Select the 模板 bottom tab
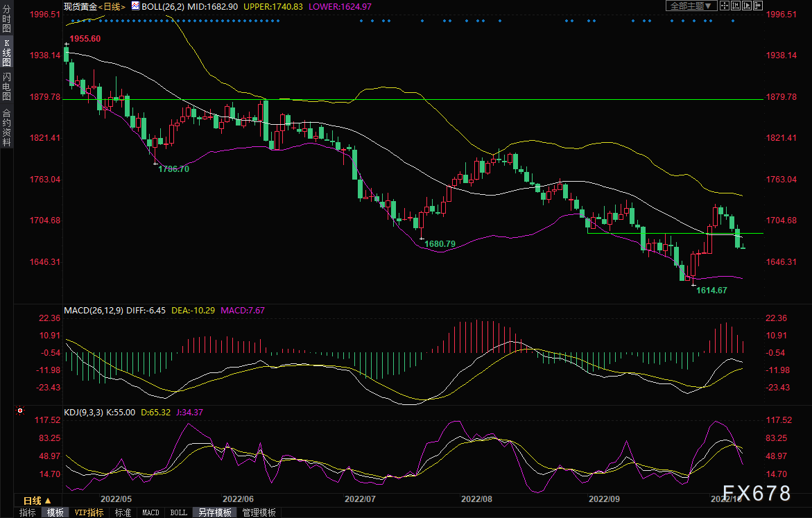 [55, 512]
